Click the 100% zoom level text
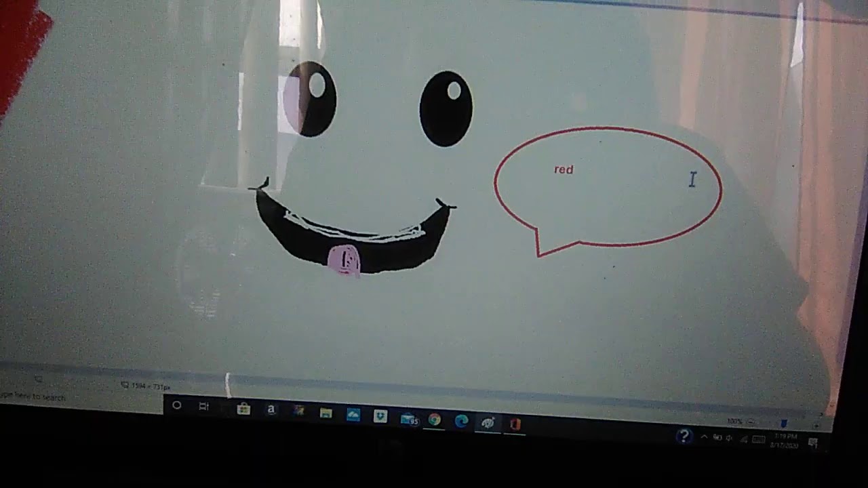The height and width of the screenshot is (488, 868). click(734, 422)
